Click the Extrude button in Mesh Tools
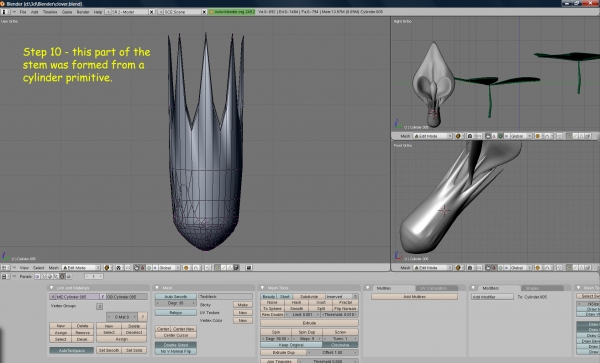This screenshot has width=600, height=363. 309,323
